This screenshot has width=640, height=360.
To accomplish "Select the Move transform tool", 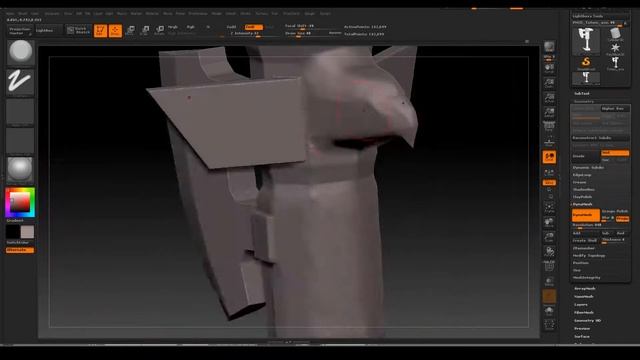I will (x=130, y=31).
